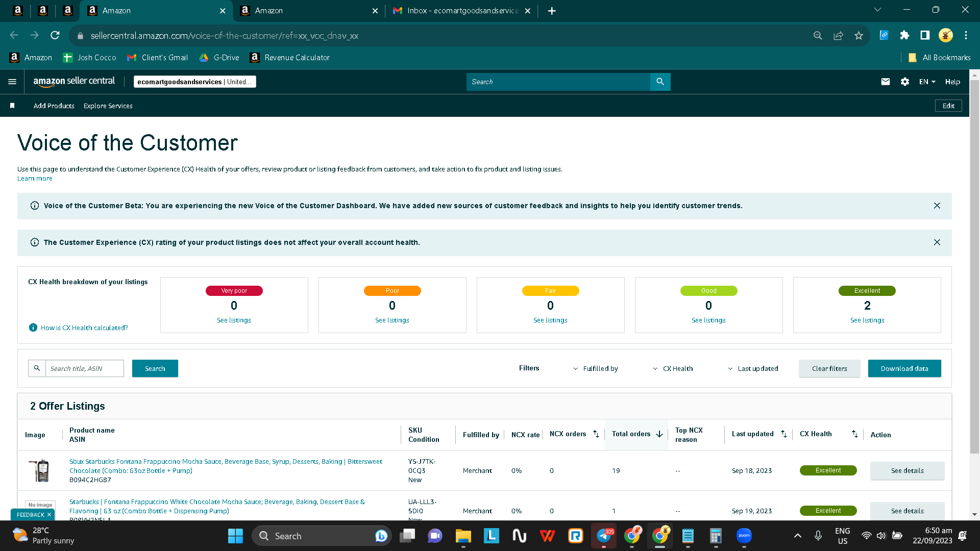Image resolution: width=980 pixels, height=551 pixels.
Task: Close the FEEDBACK tab widget
Action: pos(49,515)
